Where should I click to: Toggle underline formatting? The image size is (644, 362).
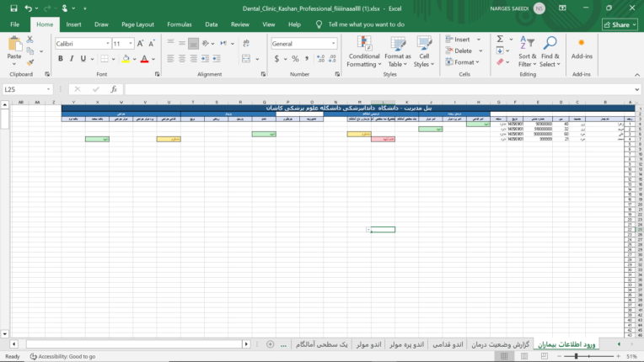point(83,59)
